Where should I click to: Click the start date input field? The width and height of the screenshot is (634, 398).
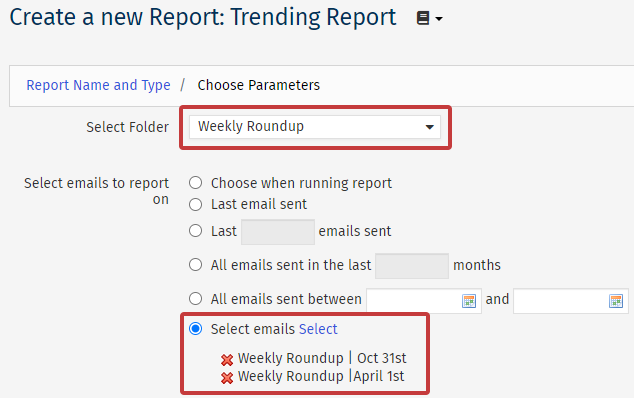click(424, 301)
